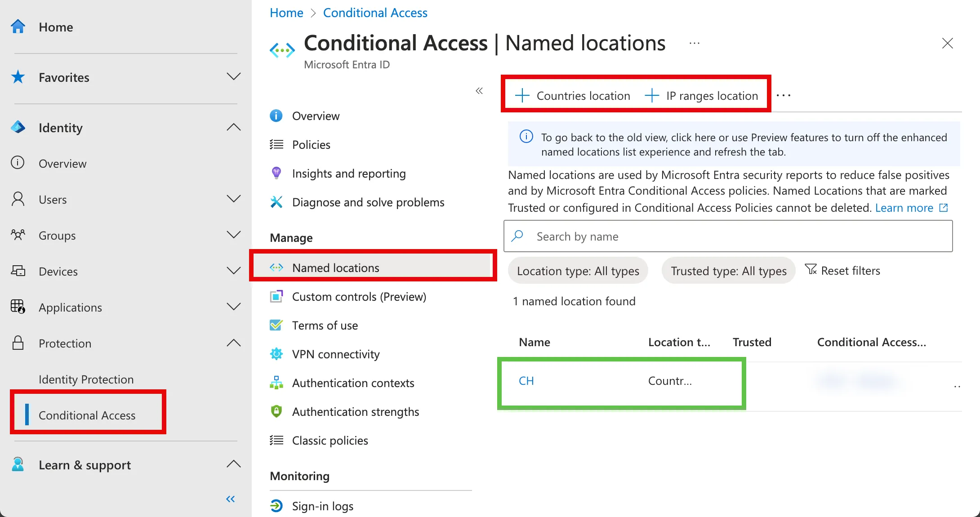Add an IP ranges location

click(702, 95)
